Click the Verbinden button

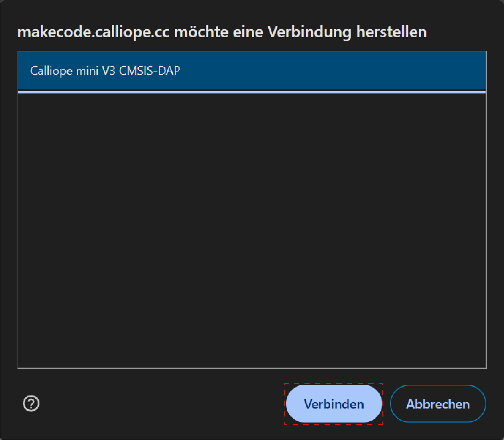click(x=334, y=404)
